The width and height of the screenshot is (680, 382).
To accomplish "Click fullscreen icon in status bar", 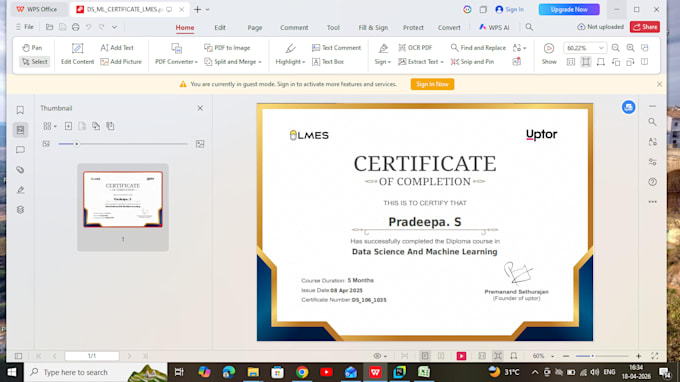I will click(x=654, y=356).
